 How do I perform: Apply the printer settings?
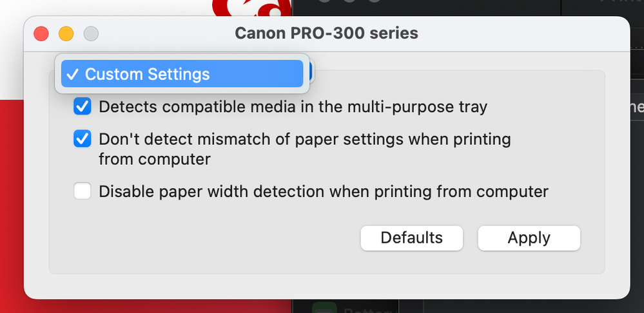pos(529,238)
